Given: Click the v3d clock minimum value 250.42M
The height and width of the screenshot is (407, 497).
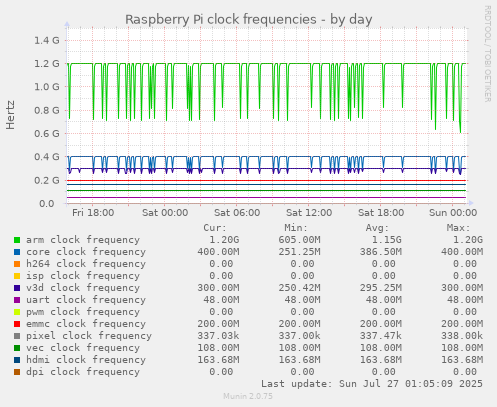Looking at the screenshot, I should point(299,288).
